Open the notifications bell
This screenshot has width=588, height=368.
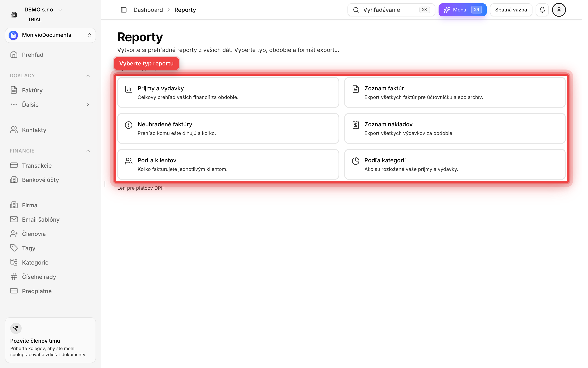(x=542, y=10)
